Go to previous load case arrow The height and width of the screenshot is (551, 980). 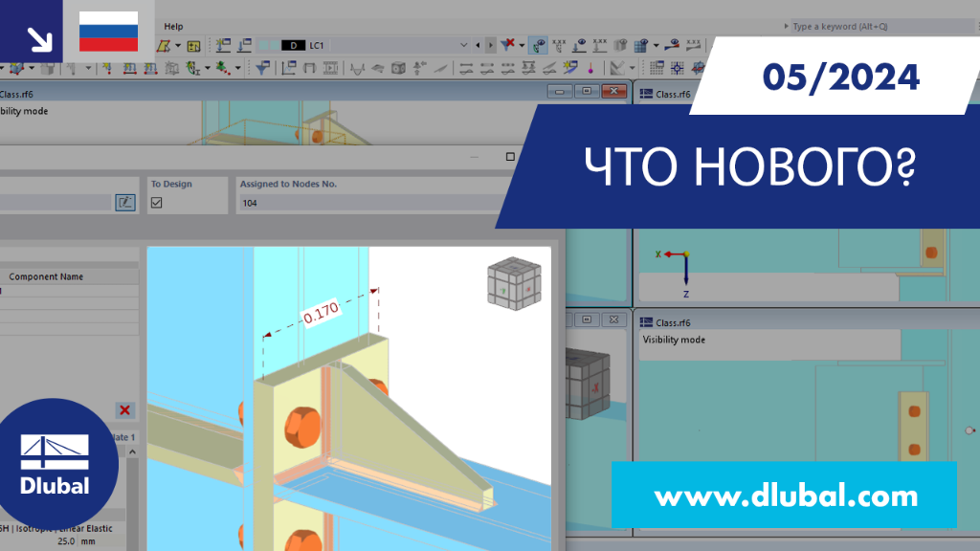coord(479,45)
